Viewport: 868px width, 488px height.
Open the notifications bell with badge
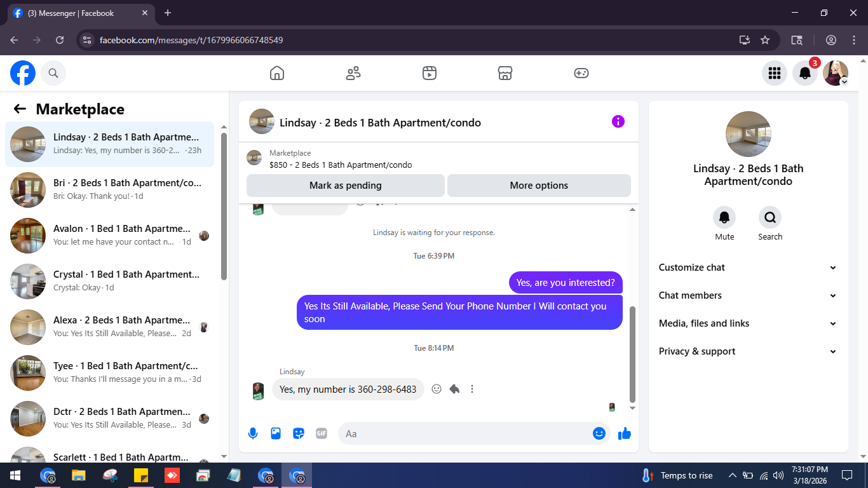[x=805, y=73]
